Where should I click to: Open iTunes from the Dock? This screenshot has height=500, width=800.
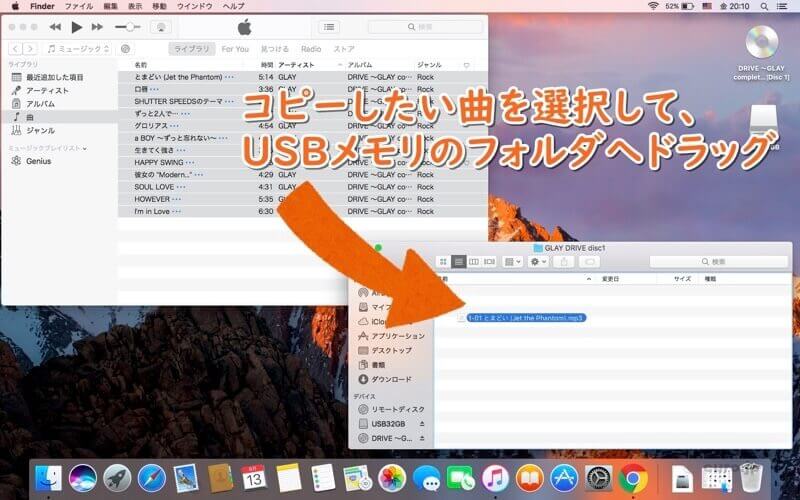[495, 478]
